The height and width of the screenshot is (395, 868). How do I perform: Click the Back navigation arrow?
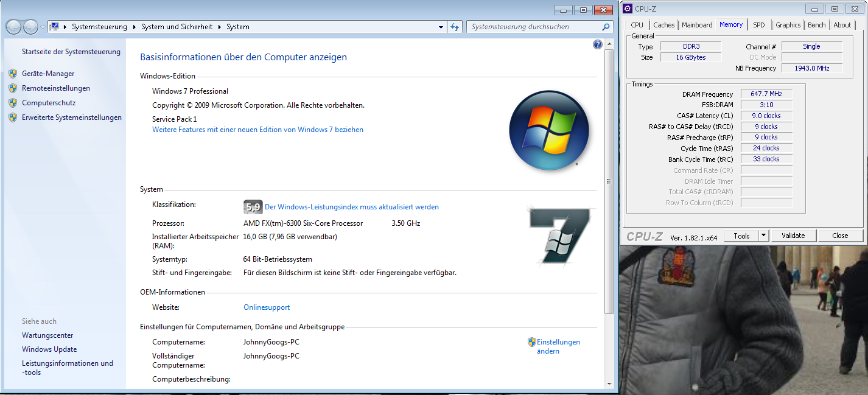coord(13,27)
